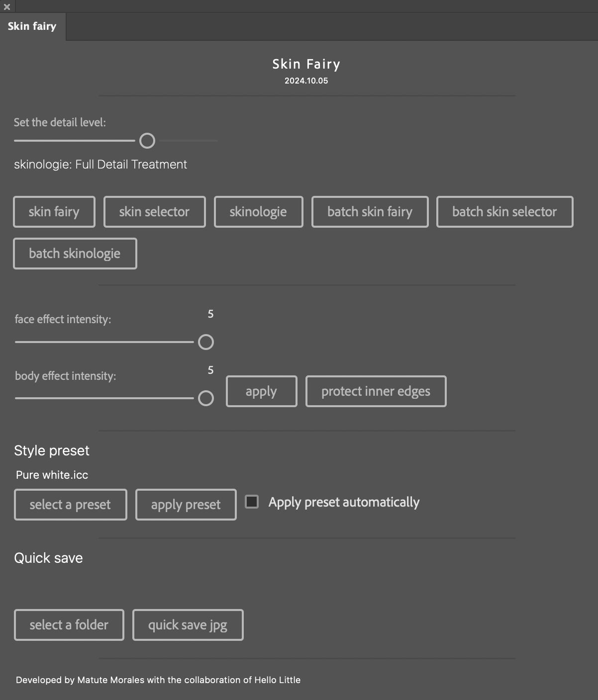This screenshot has width=598, height=700.
Task: Open select a preset
Action: (70, 505)
